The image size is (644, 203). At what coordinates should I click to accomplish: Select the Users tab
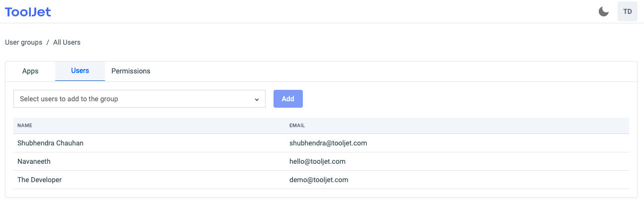pyautogui.click(x=80, y=70)
